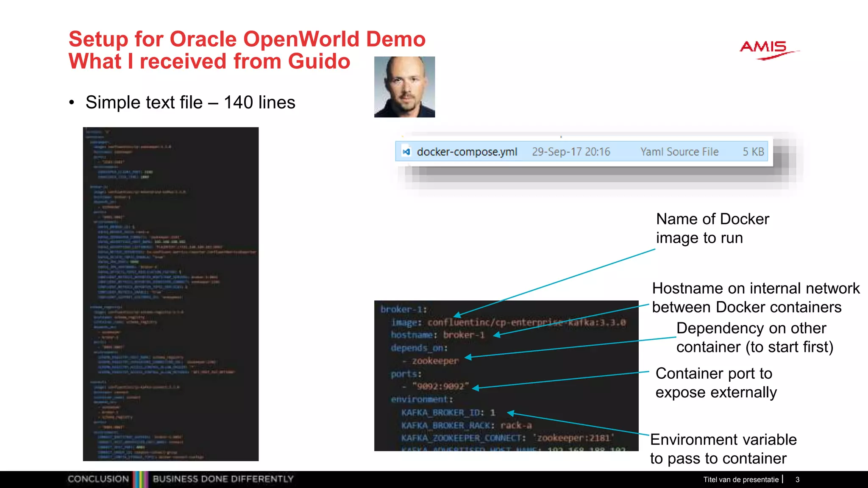Click the slide number 3 in the footer

coord(797,480)
